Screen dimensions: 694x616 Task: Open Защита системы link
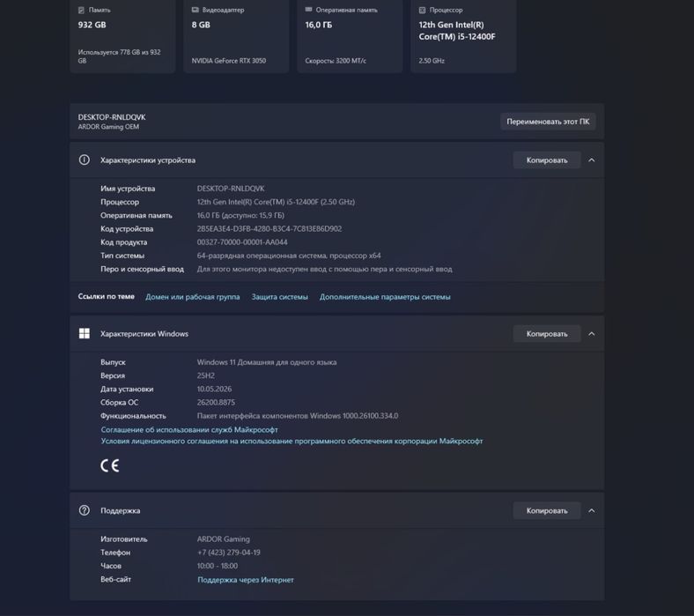280,297
